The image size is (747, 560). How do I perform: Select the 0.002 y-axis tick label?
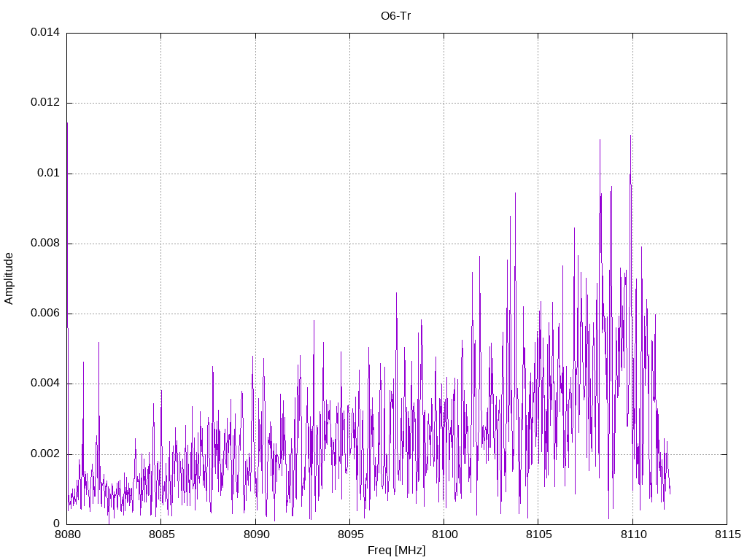44,454
